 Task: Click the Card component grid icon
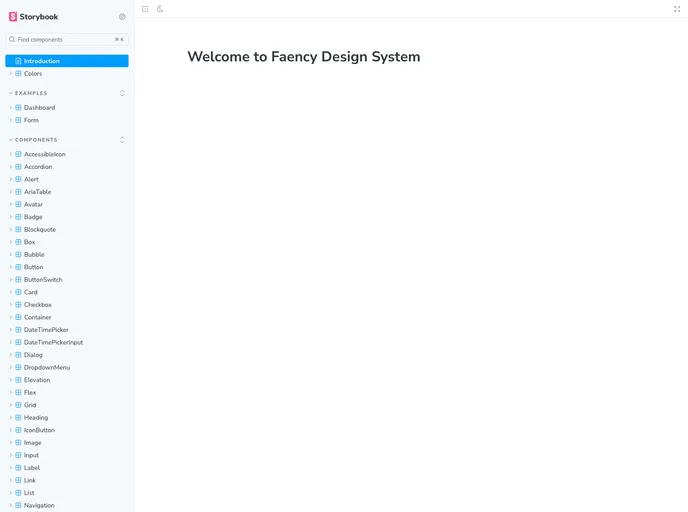click(18, 292)
